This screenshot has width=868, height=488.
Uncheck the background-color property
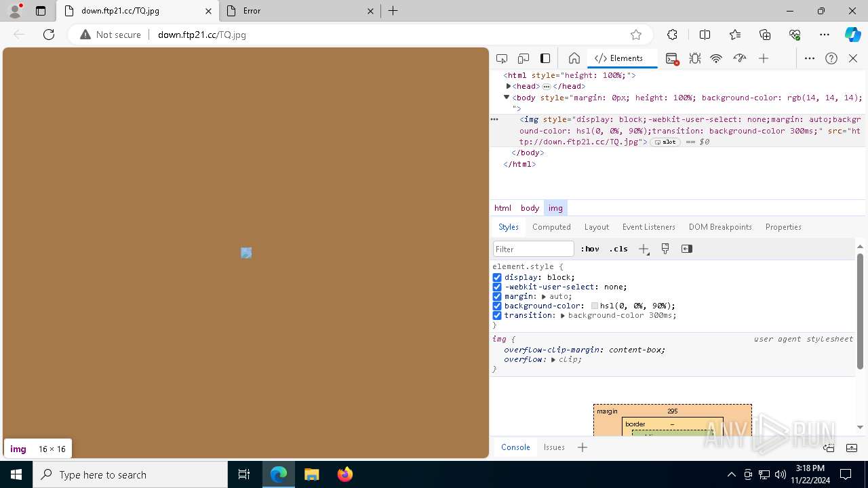pos(497,306)
